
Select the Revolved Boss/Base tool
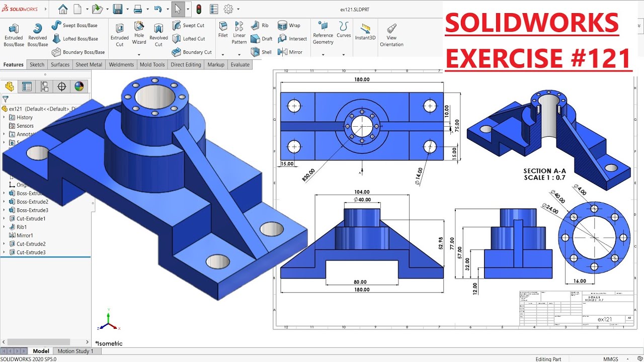coord(37,35)
